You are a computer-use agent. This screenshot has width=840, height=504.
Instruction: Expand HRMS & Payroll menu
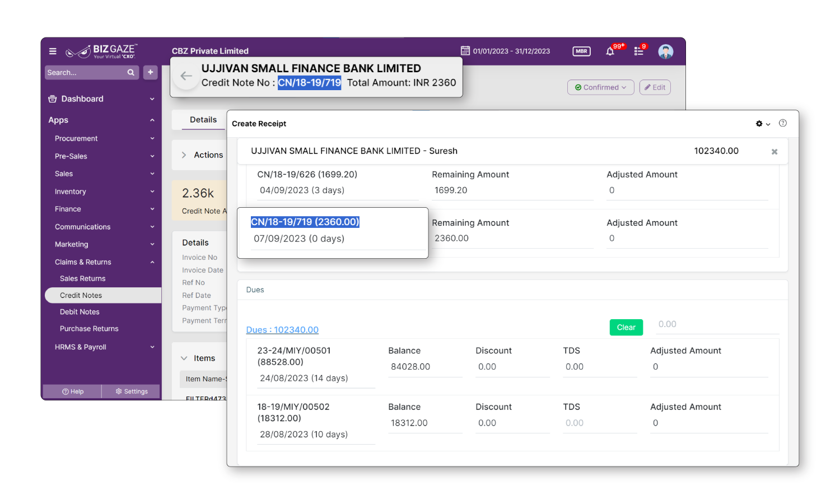(x=152, y=347)
